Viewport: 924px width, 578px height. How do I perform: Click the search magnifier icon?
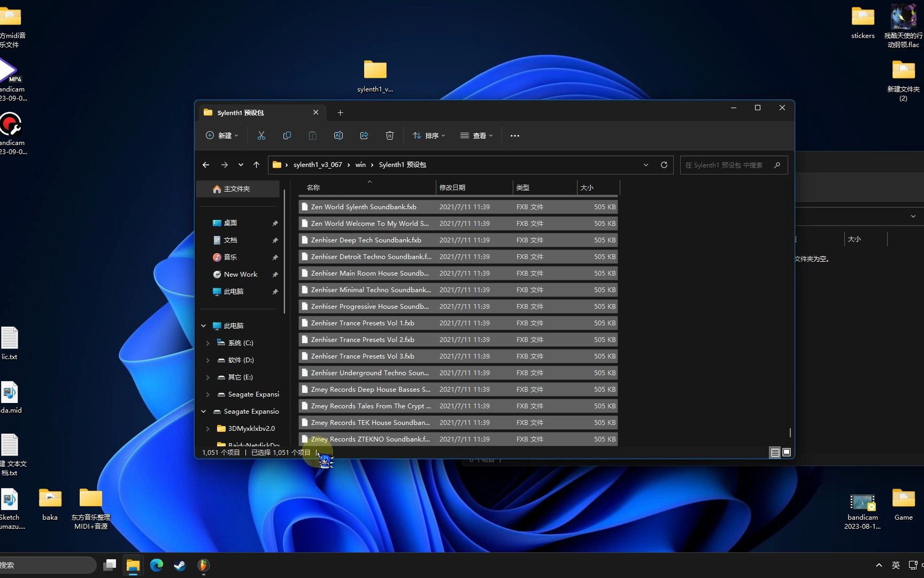(777, 165)
